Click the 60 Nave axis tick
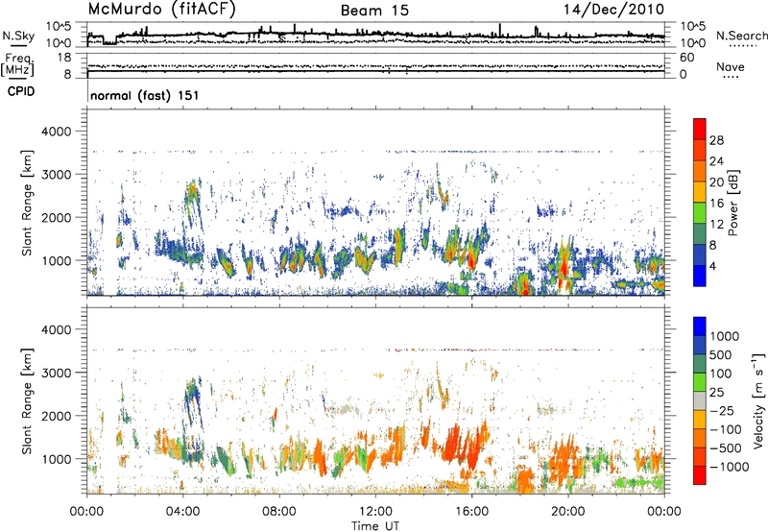This screenshot has height=532, width=768. click(686, 58)
